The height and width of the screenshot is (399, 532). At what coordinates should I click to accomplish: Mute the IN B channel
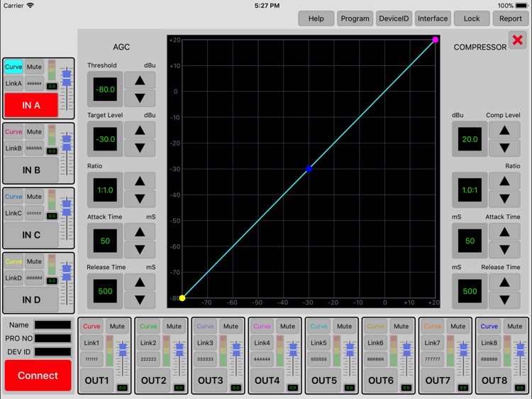[34, 132]
